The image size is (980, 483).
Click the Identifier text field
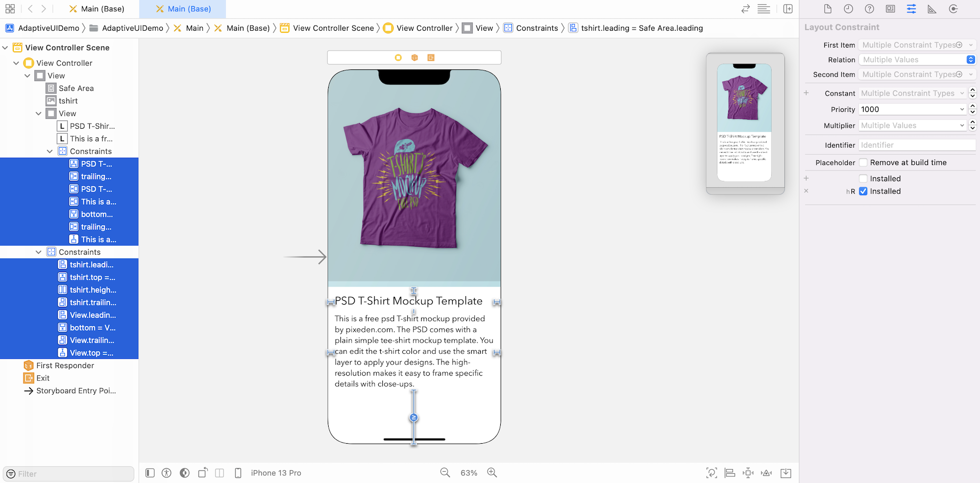[x=917, y=145]
